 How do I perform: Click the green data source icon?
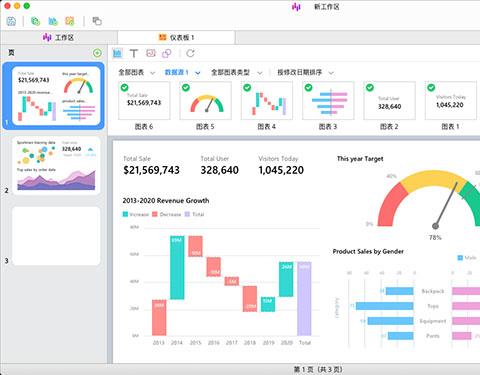tap(35, 21)
